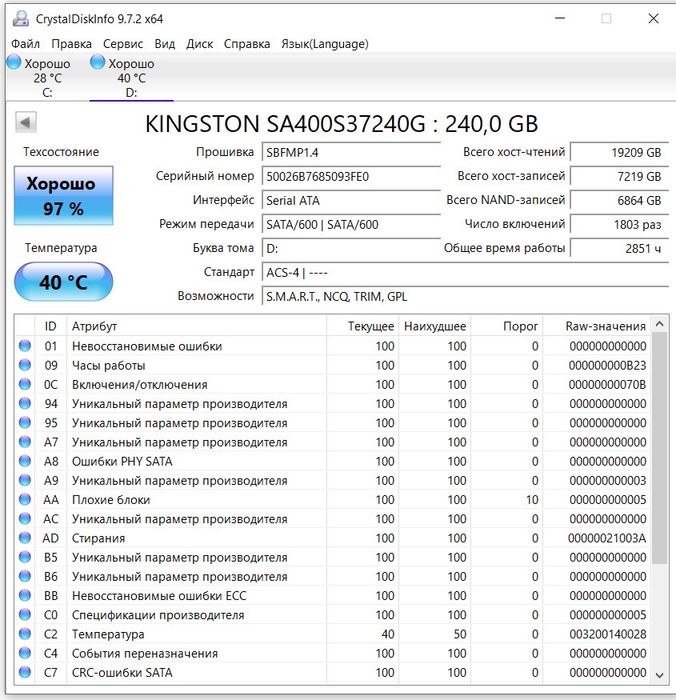Click status orb of row A8 Ошибки PHY SATA

click(25, 461)
